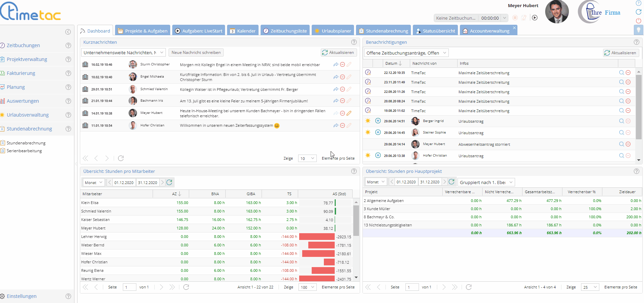644x303 pixels.
Task: Forward Engel Michaela's message arrow icon
Action: [336, 77]
